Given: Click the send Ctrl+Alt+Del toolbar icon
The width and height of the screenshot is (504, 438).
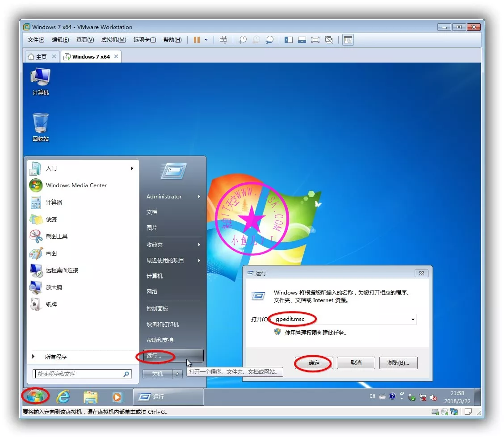Looking at the screenshot, I should [223, 40].
